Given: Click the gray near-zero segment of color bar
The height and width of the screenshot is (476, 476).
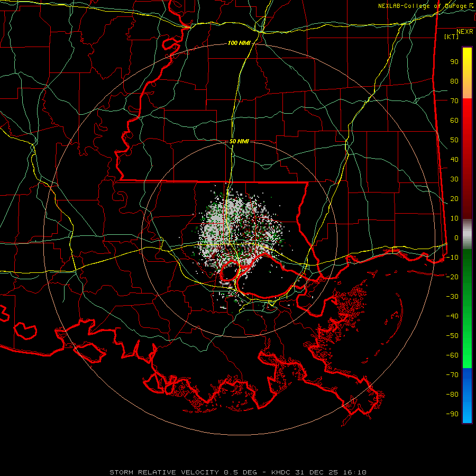Looking at the screenshot, I should click(x=467, y=234).
